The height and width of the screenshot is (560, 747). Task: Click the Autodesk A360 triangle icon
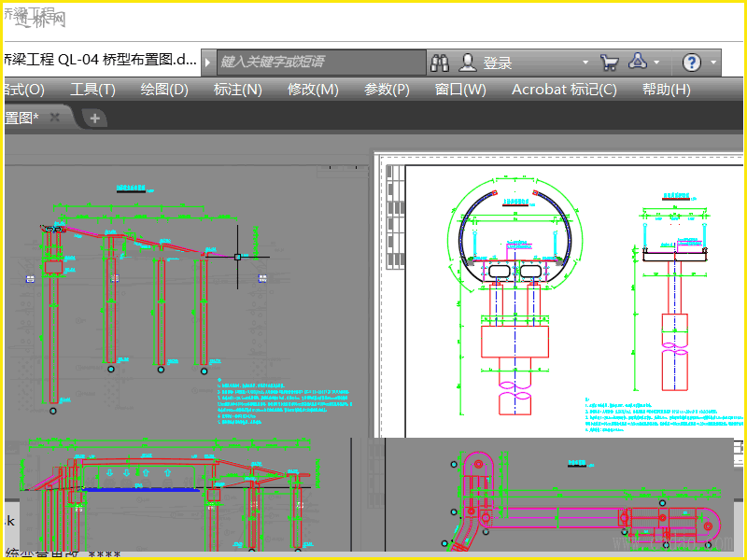(x=639, y=62)
